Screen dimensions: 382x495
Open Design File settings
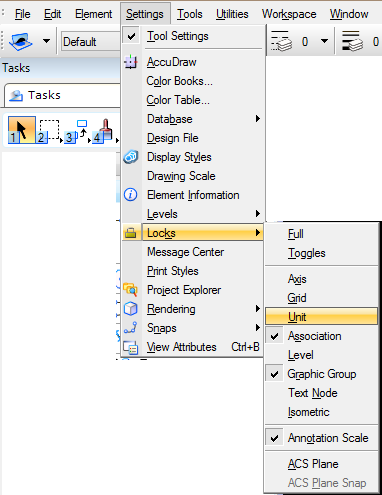point(173,138)
